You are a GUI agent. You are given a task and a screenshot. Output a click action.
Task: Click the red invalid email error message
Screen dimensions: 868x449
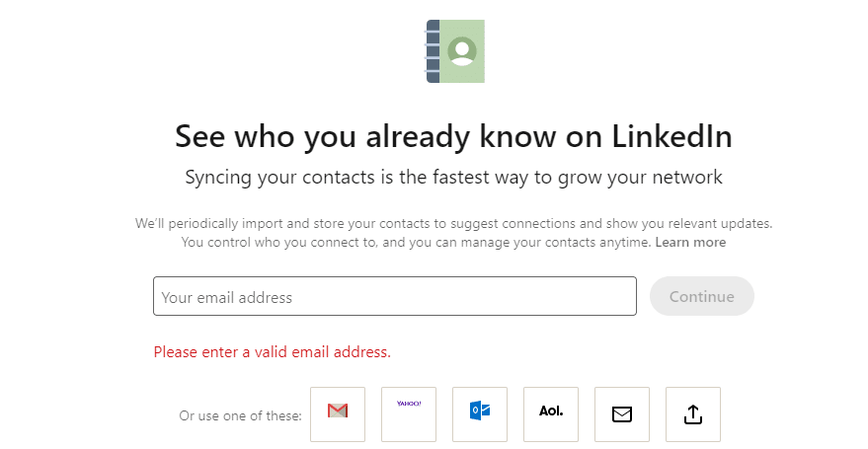pyautogui.click(x=273, y=352)
